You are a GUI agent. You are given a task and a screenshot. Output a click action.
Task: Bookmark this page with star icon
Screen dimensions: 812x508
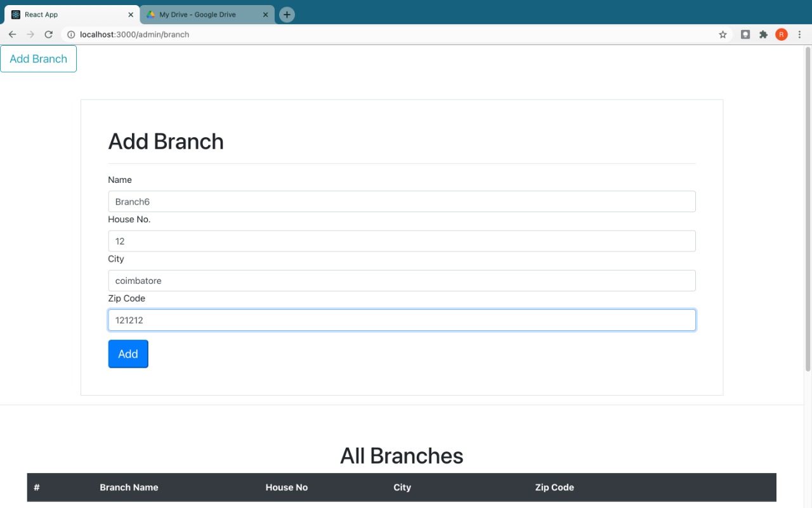pyautogui.click(x=723, y=34)
